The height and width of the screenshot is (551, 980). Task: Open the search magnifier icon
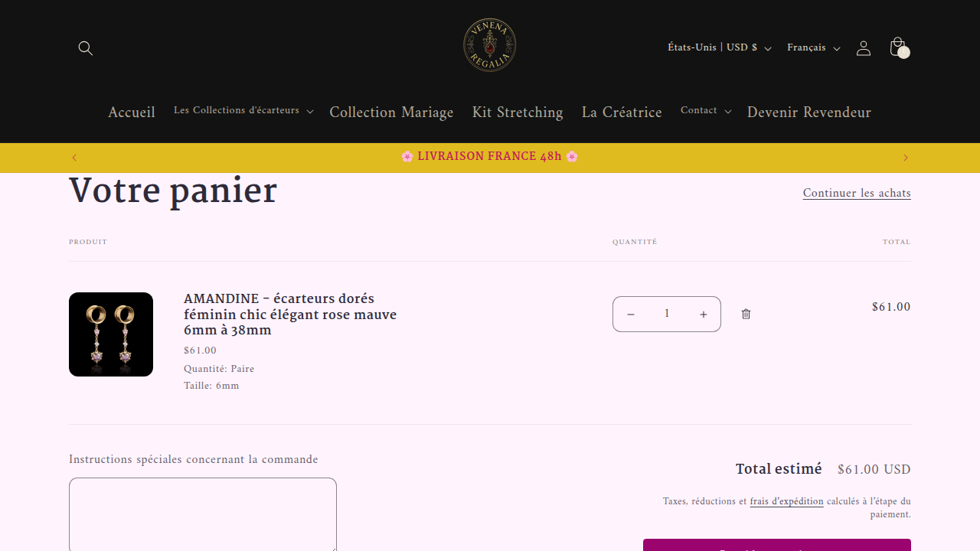pyautogui.click(x=86, y=48)
